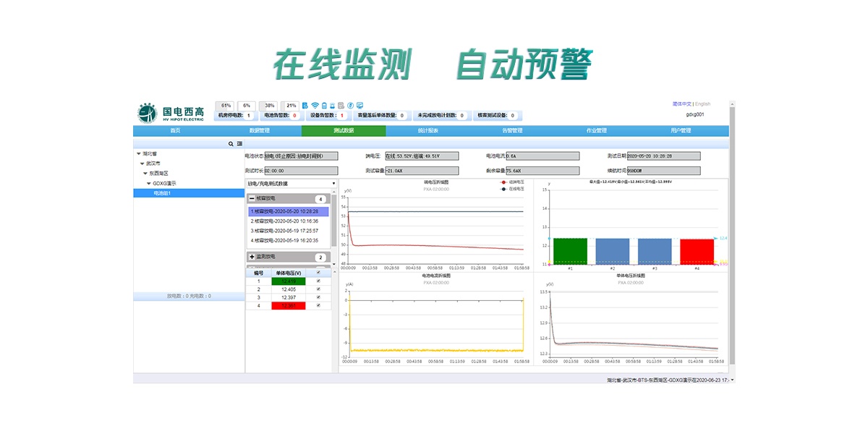Screen dimensions: 868x434
Task: Collapse the 核容放电 section with minus icon
Action: [252, 198]
